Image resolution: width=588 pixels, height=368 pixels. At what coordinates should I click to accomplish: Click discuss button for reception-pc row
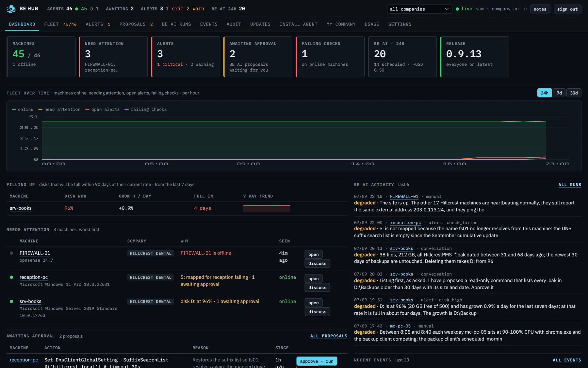coord(317,288)
